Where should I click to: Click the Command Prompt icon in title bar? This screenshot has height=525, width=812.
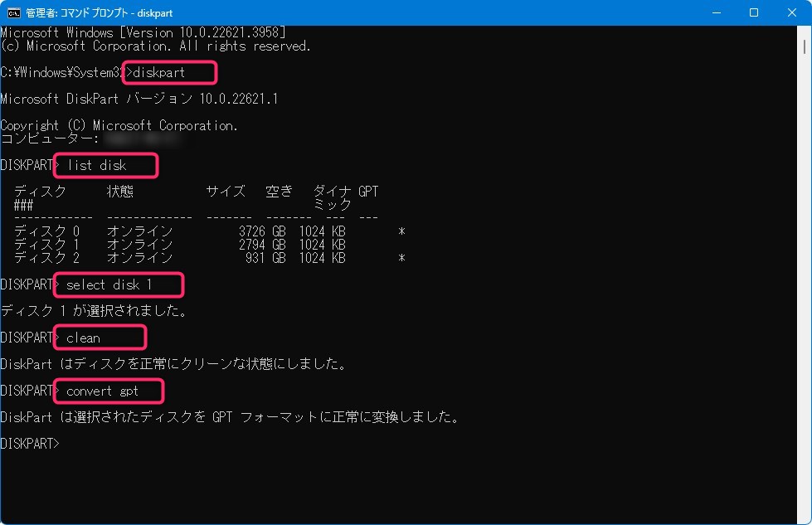coord(14,12)
